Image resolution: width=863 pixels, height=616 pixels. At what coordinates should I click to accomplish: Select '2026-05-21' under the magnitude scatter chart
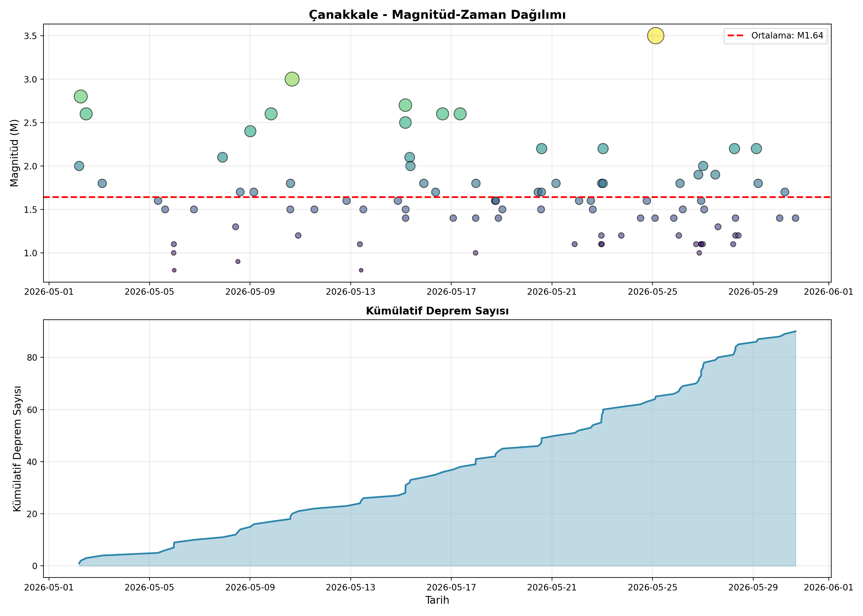[551, 292]
